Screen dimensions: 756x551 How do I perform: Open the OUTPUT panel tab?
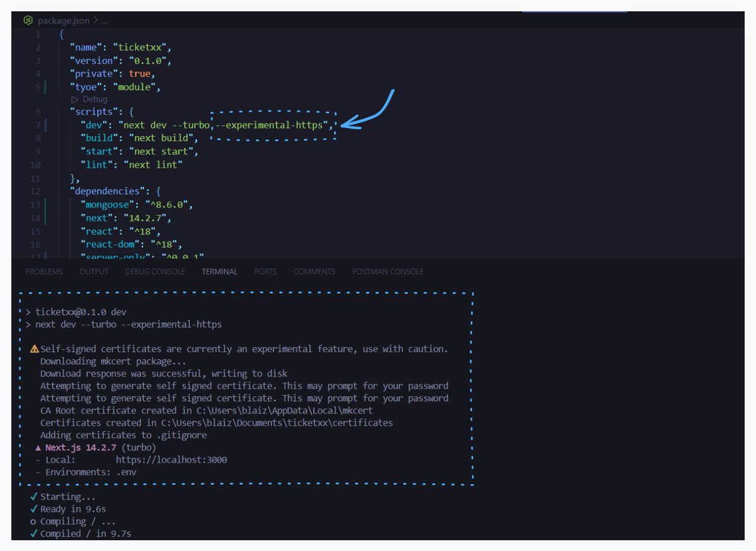[x=94, y=272]
